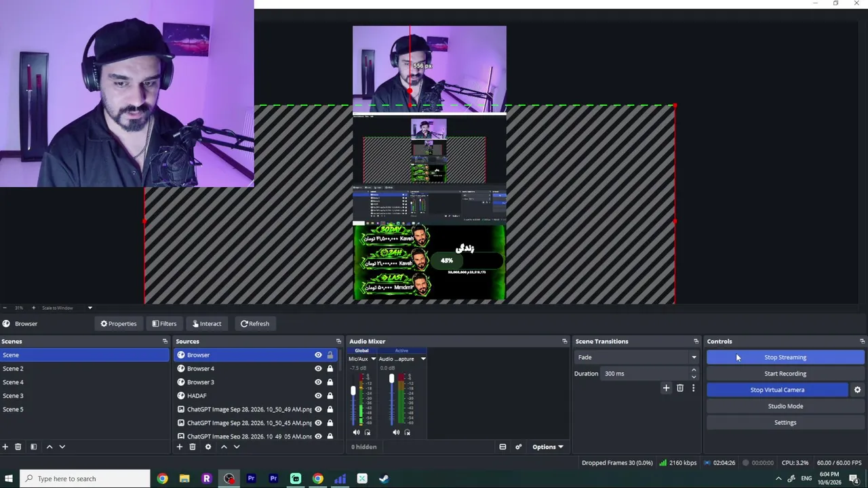Image resolution: width=868 pixels, height=488 pixels.
Task: Zoom in preview with plus icon
Action: coord(33,308)
